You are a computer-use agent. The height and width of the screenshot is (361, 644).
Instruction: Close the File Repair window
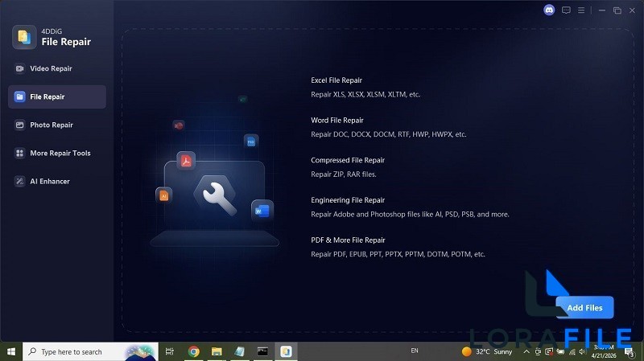(633, 10)
